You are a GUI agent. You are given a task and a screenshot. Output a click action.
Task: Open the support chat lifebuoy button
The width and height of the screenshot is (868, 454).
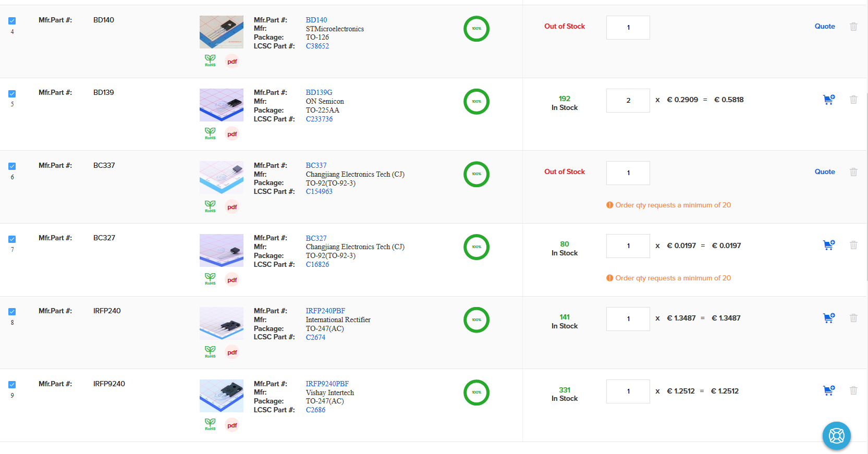836,435
